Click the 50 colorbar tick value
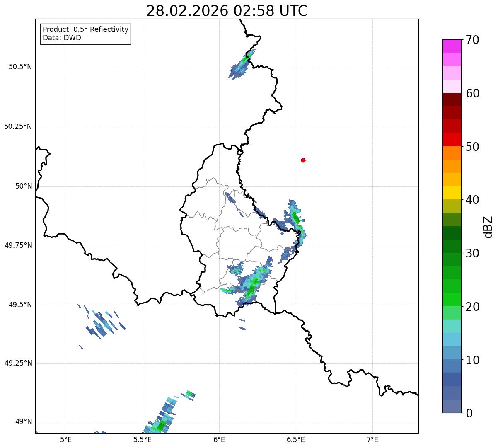Image resolution: width=498 pixels, height=448 pixels. pyautogui.click(x=472, y=147)
